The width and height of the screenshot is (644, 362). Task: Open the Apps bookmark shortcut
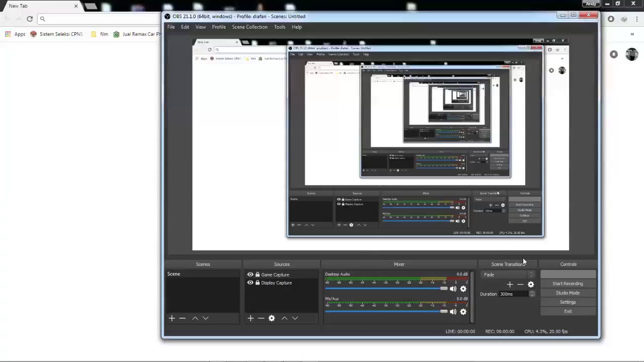[x=15, y=34]
